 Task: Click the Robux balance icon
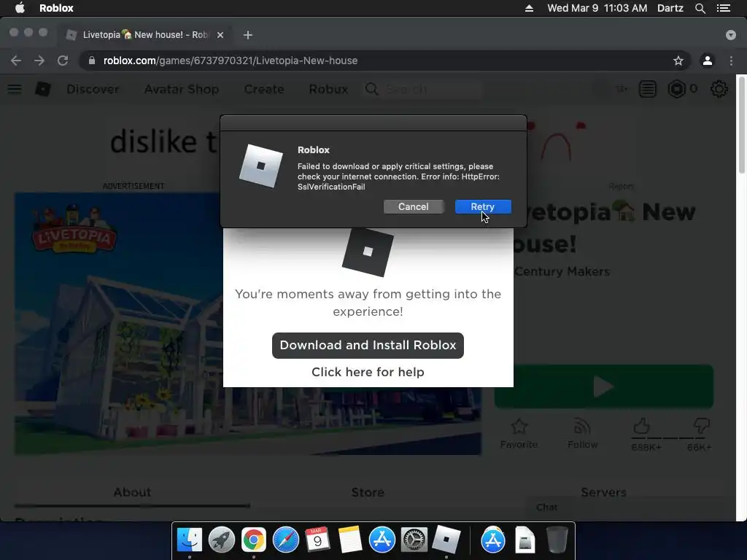(x=676, y=89)
